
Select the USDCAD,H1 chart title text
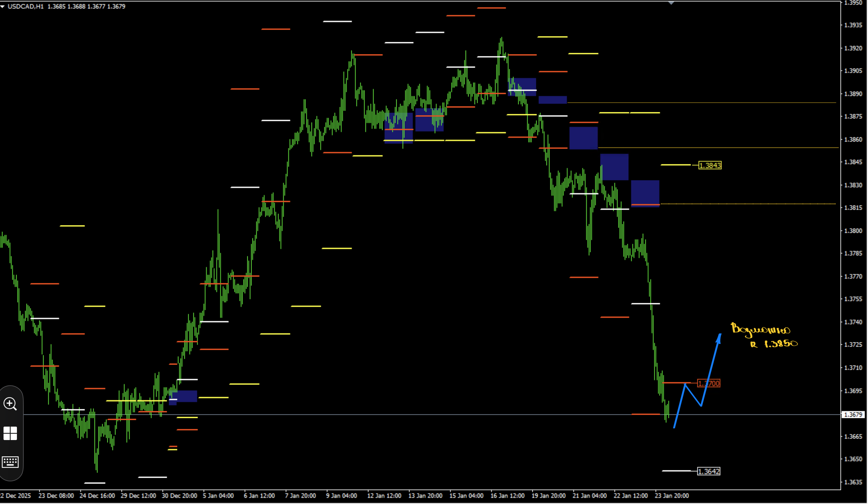tap(26, 6)
